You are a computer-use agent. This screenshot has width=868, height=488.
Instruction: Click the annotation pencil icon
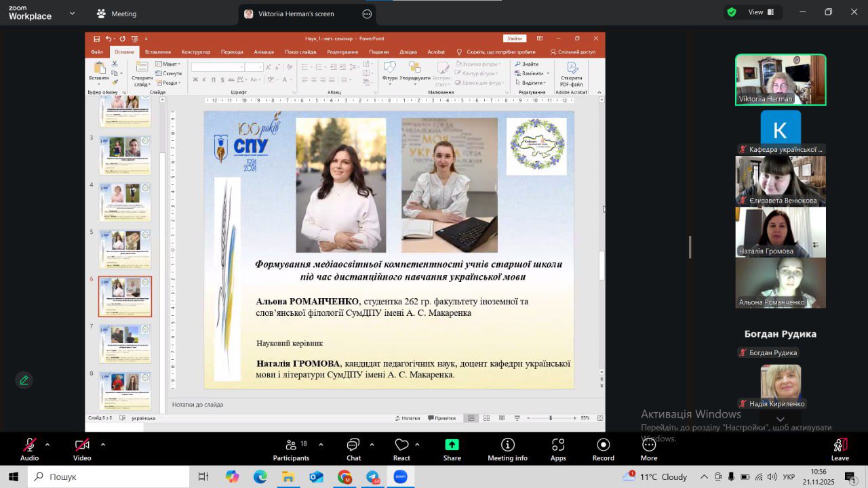click(24, 380)
